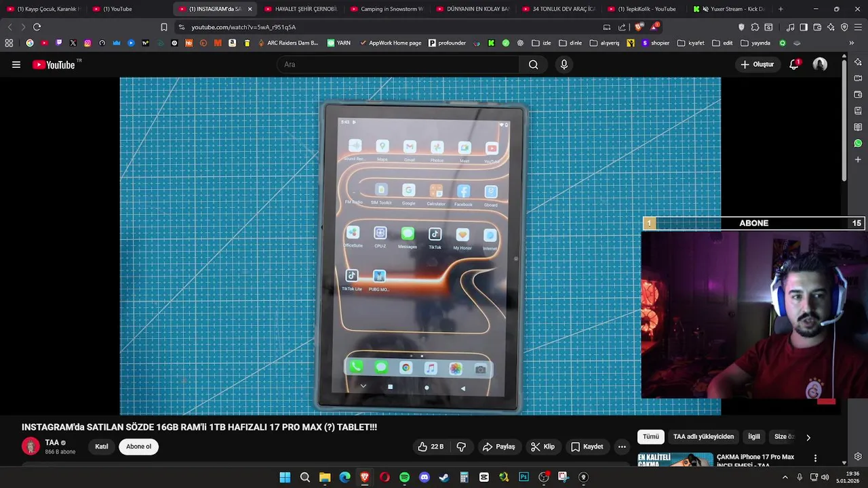Open the 'yayında' bookmark folder
Screen dimensions: 868x488
pos(755,43)
